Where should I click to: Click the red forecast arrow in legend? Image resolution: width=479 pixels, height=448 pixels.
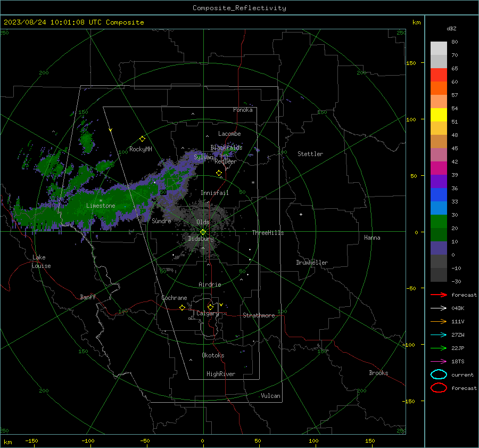[439, 295]
